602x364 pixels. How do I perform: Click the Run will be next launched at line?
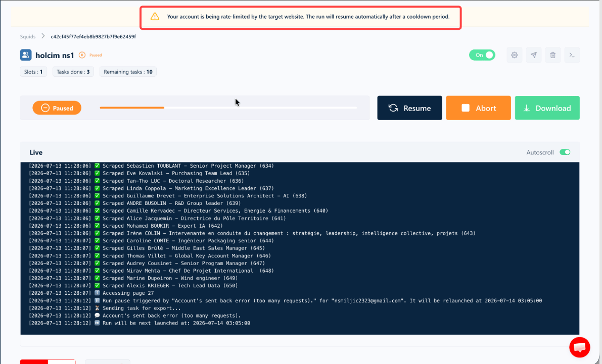pos(140,323)
